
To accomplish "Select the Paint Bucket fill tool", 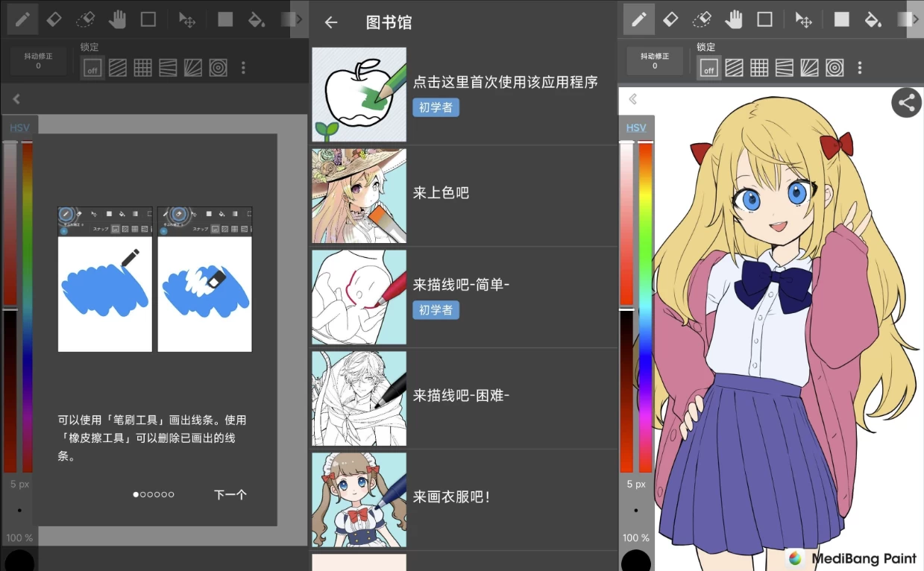I will 257,19.
